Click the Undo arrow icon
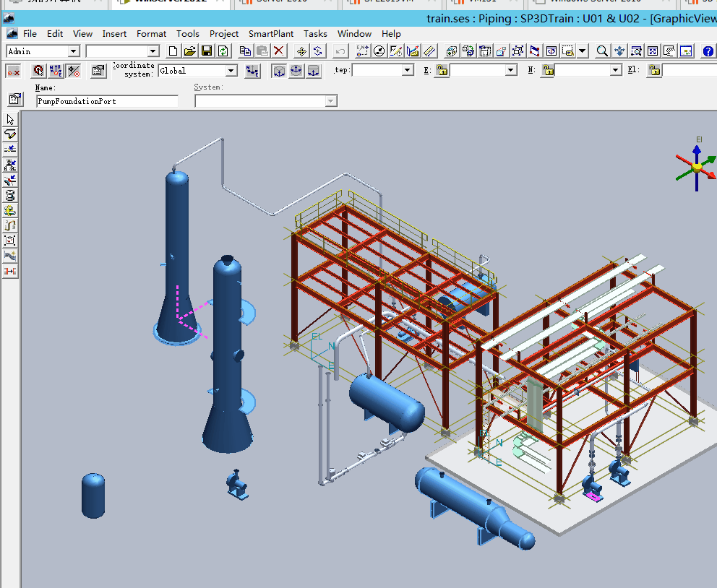 340,51
